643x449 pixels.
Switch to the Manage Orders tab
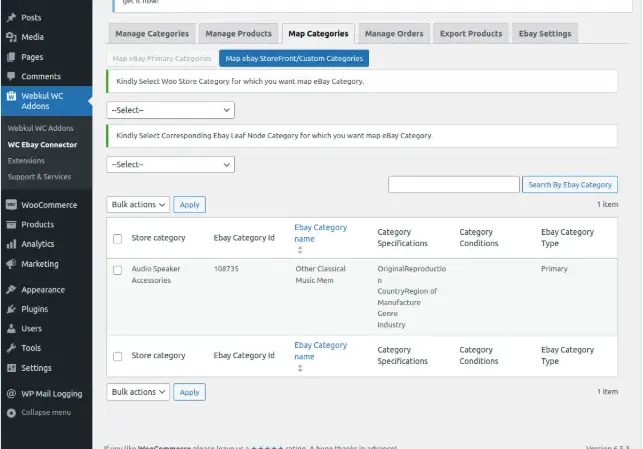pyautogui.click(x=394, y=34)
